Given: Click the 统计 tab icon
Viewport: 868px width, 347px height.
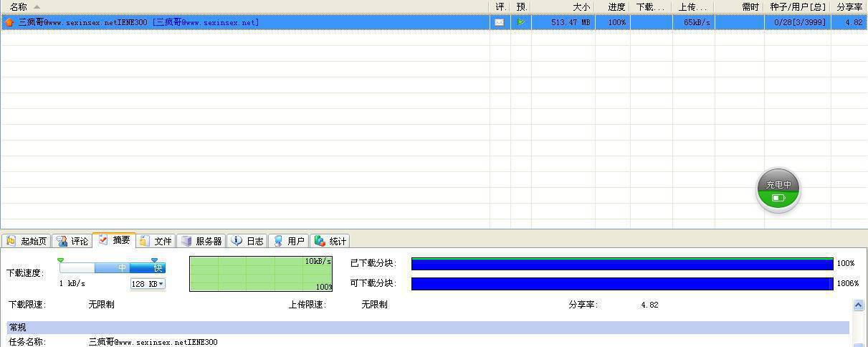Looking at the screenshot, I should (320, 241).
